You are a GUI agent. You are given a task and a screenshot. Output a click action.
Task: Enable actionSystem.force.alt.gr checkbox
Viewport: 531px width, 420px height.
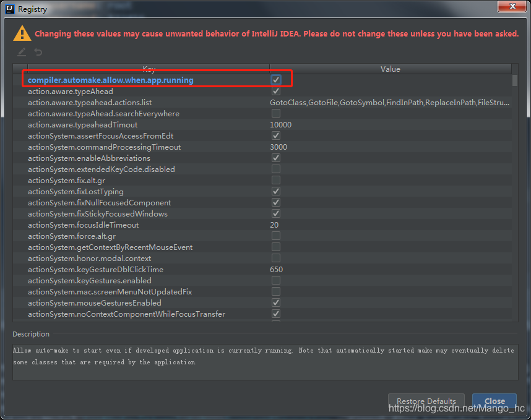276,236
